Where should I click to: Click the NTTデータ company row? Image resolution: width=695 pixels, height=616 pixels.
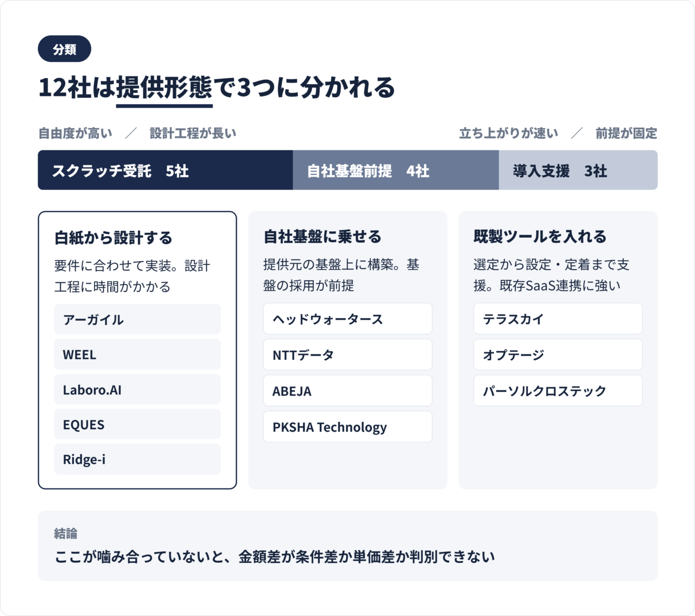[x=347, y=355]
